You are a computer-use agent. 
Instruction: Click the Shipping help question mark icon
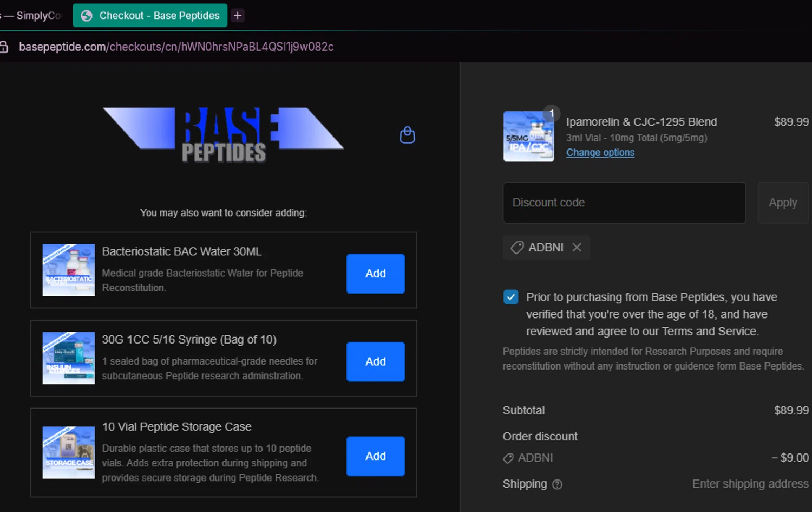(557, 484)
